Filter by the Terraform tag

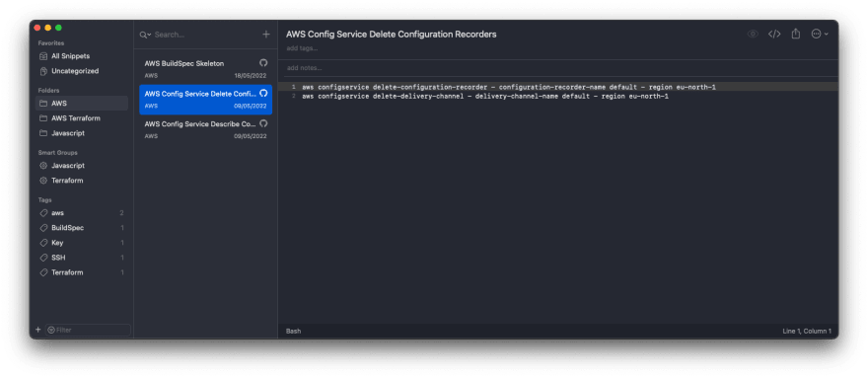click(82, 272)
